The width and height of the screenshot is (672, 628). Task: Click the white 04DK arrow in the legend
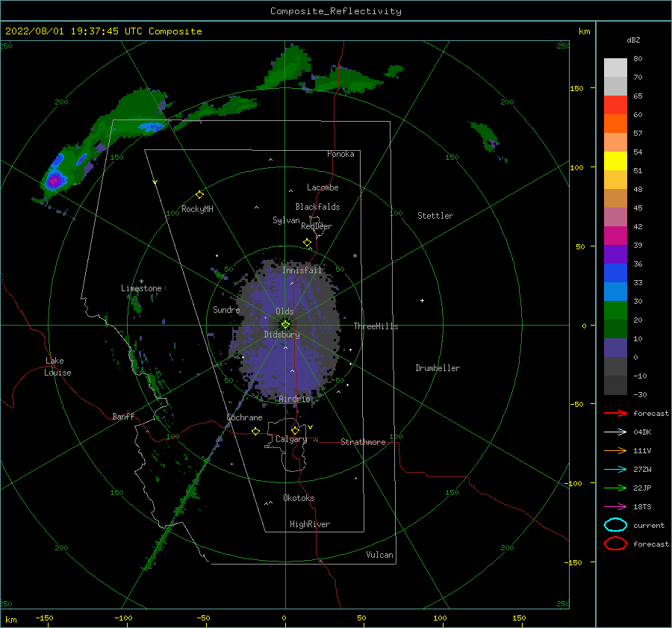pos(615,432)
